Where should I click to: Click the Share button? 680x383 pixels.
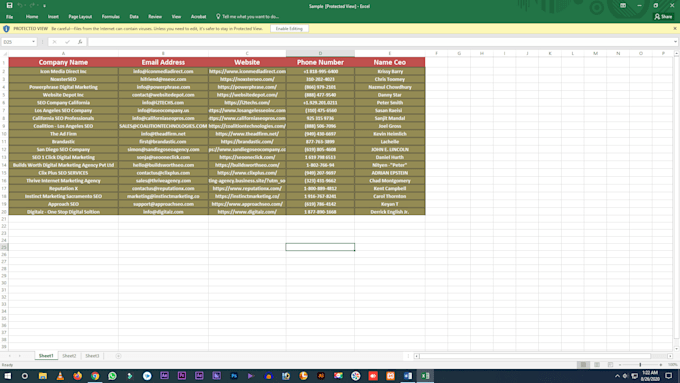[x=663, y=16]
